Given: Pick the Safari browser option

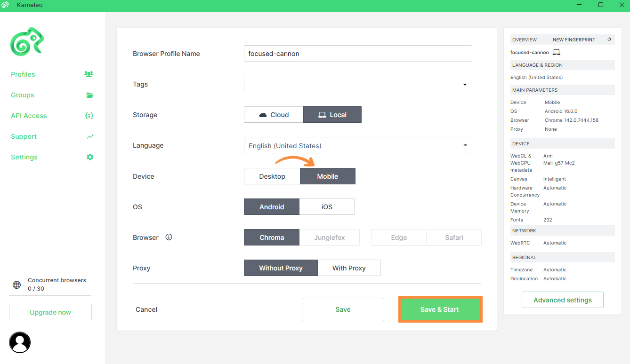Looking at the screenshot, I should pos(454,237).
